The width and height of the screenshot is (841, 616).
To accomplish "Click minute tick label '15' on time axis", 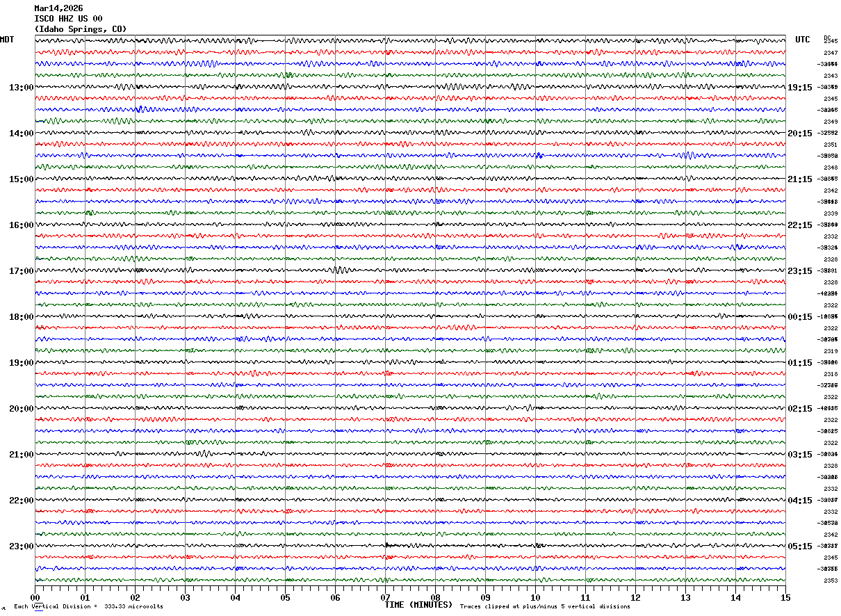I will 785,597.
